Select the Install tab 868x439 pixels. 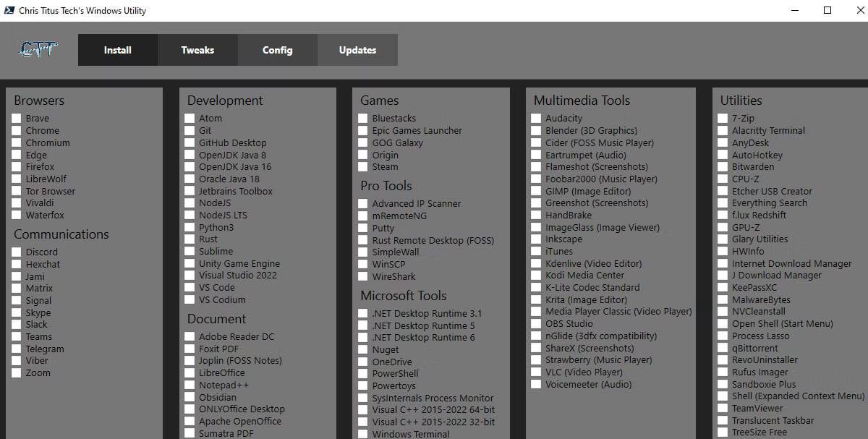(x=117, y=50)
